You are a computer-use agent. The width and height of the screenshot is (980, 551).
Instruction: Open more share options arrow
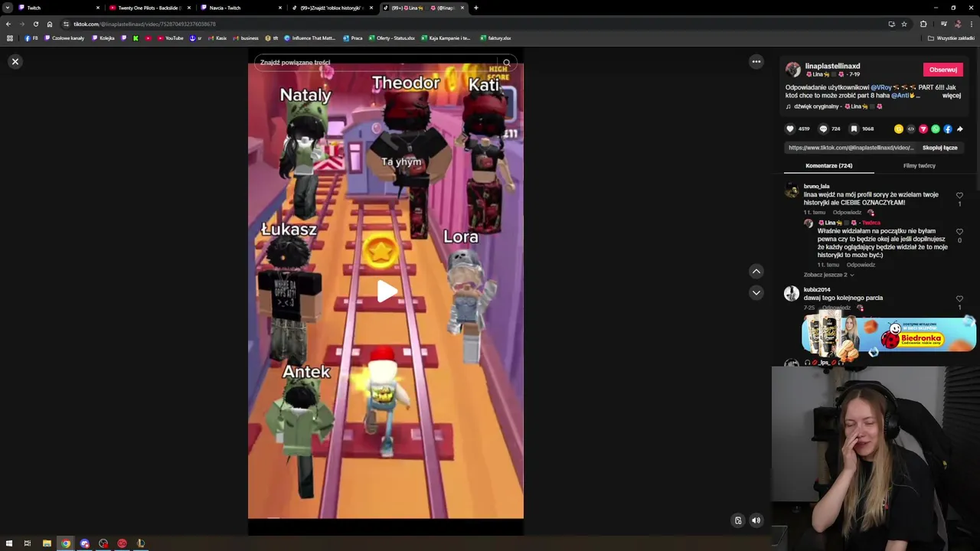959,129
